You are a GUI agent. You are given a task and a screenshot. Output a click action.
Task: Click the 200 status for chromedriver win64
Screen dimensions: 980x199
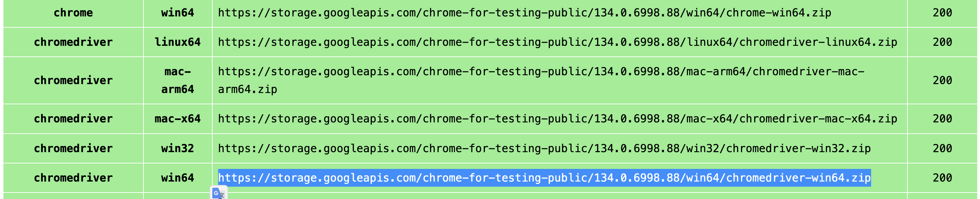[x=942, y=178]
